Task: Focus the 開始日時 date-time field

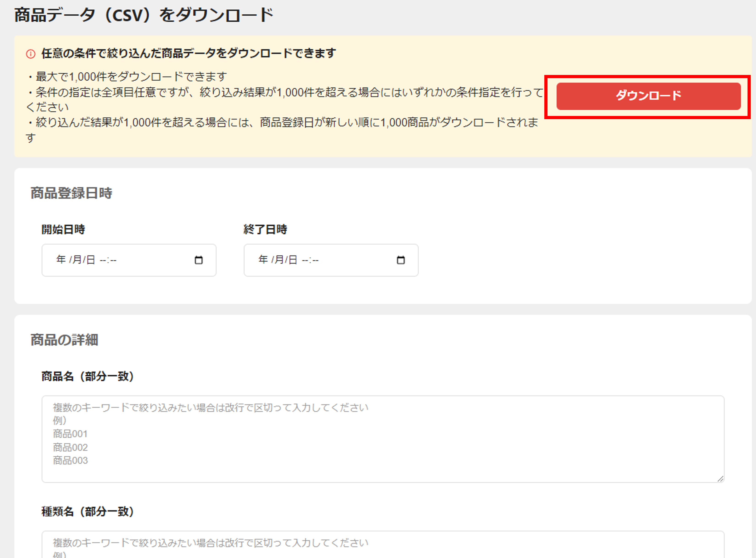Action: (x=129, y=260)
